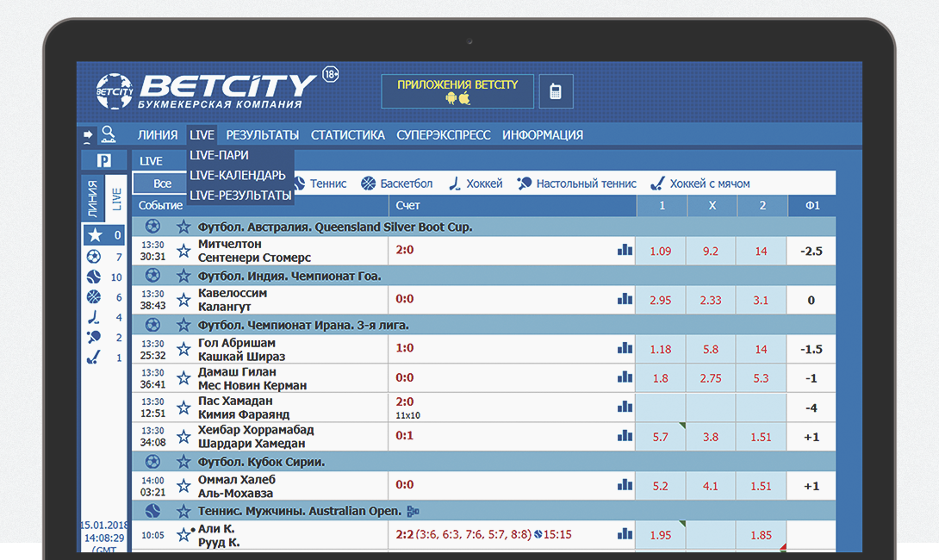Filter sidebar by table tennis with 2 events

(x=104, y=337)
